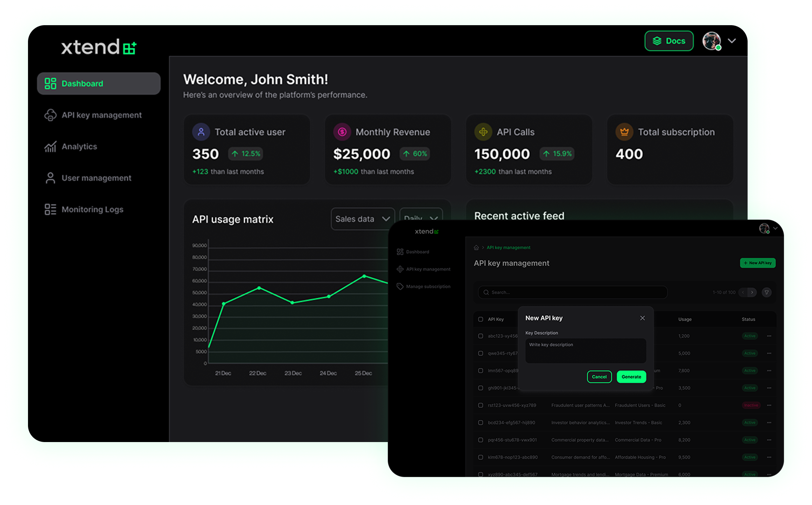Open the three-dot menu for the Inactive row
Viewport: 812px width, 505px height.
click(769, 405)
